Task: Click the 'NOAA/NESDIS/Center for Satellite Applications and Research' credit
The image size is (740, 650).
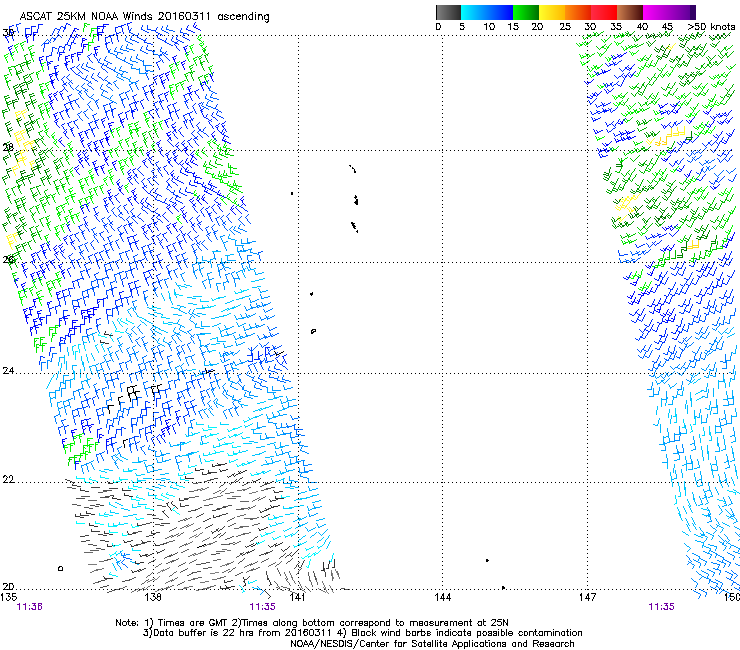Action: 432,644
